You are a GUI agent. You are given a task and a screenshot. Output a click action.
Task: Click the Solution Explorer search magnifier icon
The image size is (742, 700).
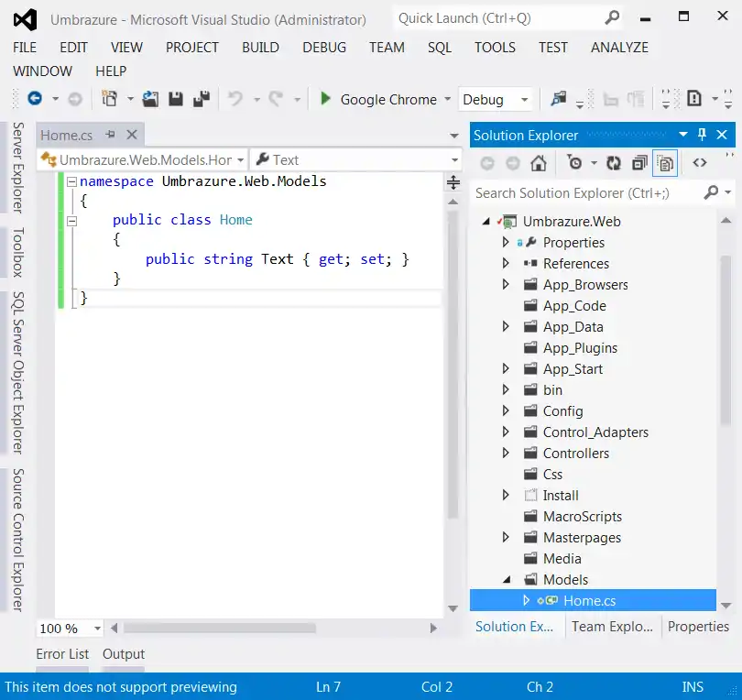[711, 192]
